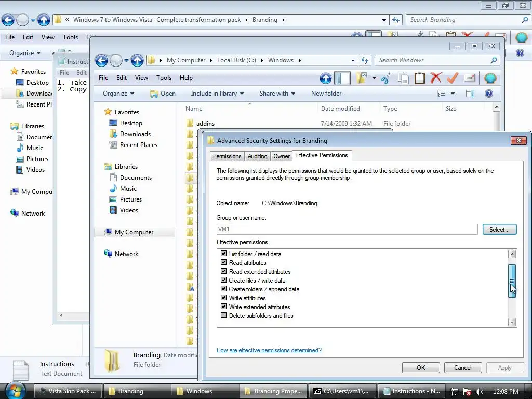Toggle navigation pane icon in Windows toolbar

click(x=343, y=78)
